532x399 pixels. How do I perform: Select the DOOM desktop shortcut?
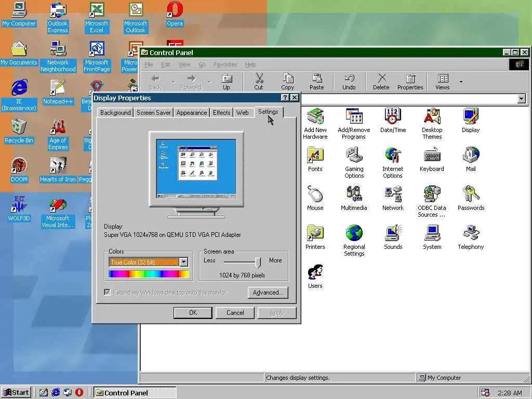pyautogui.click(x=19, y=170)
